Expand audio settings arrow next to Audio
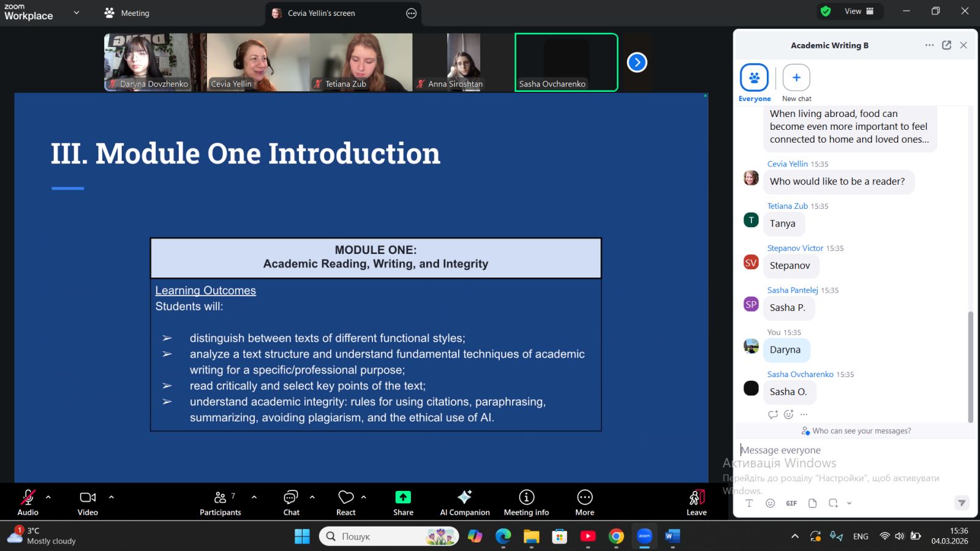Screen dimensions: 980x551 48,497
